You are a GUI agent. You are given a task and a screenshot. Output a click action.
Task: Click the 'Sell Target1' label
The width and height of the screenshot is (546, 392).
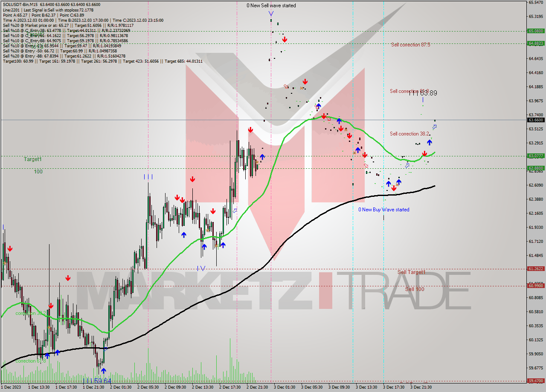tap(411, 272)
